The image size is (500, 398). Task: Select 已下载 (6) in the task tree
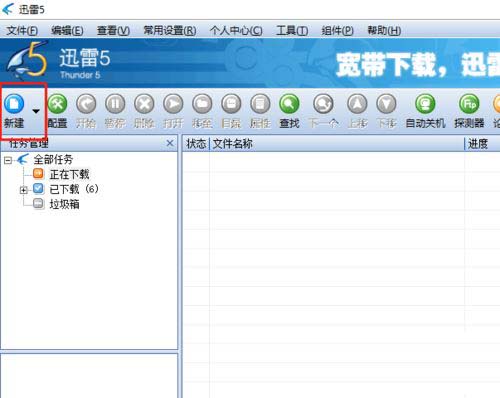point(74,189)
